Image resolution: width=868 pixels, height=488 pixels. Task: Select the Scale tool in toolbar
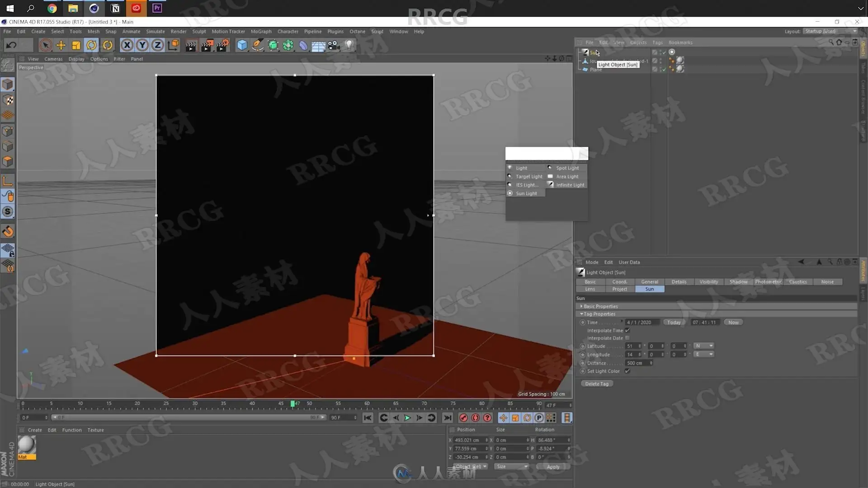[76, 45]
